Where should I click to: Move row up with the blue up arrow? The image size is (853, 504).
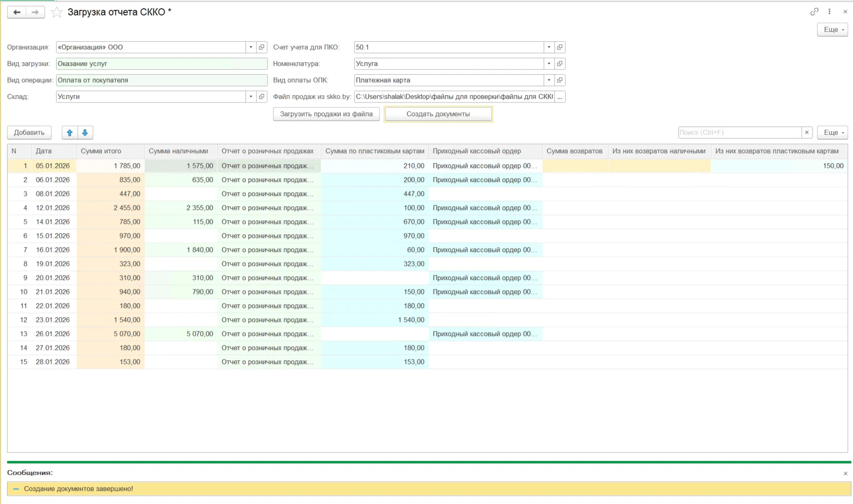click(x=69, y=132)
